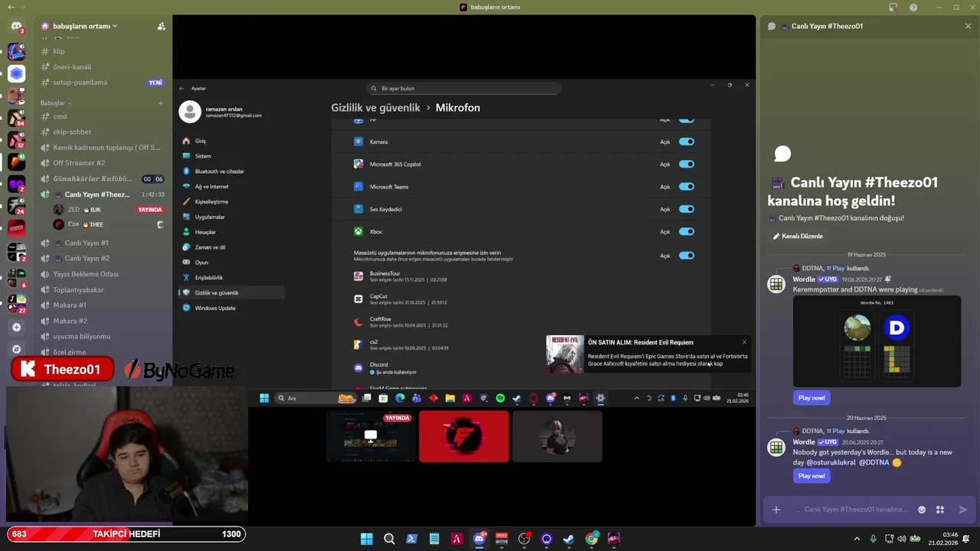This screenshot has height=551, width=980.
Task: Click the @DDTNA mention in Wordle message
Action: pos(874,463)
